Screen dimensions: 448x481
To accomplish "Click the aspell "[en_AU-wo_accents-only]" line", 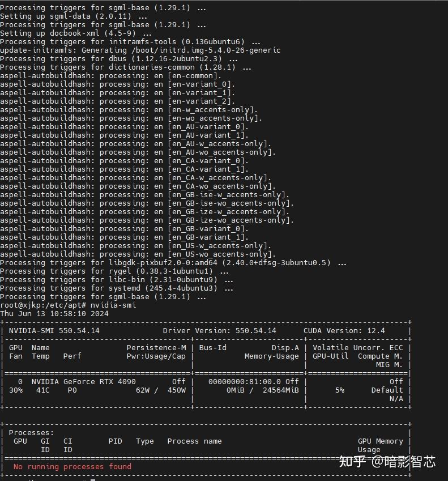I will tap(138, 152).
